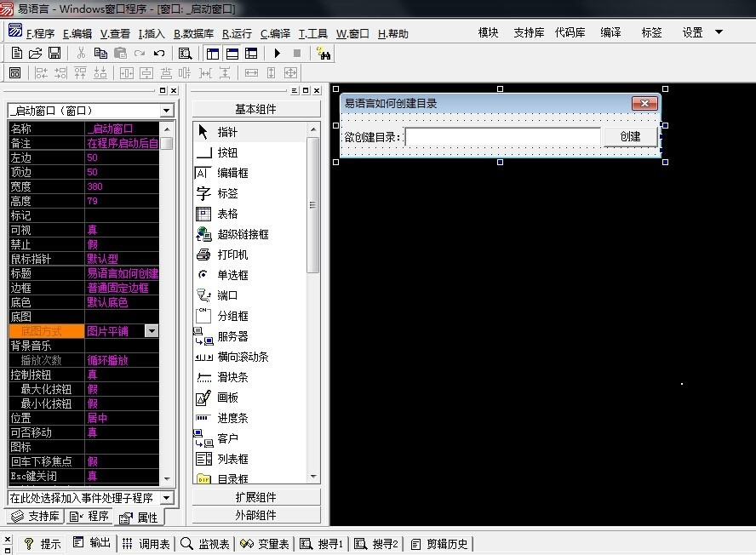Open the C.编译 menu
756x555 pixels.
pyautogui.click(x=275, y=33)
